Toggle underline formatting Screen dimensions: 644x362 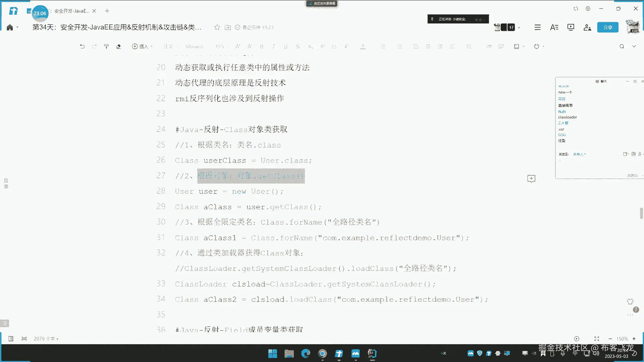tap(285, 47)
